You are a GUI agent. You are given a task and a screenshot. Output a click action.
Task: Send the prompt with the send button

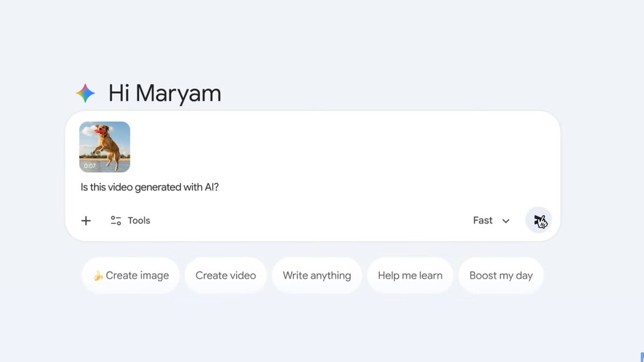538,221
